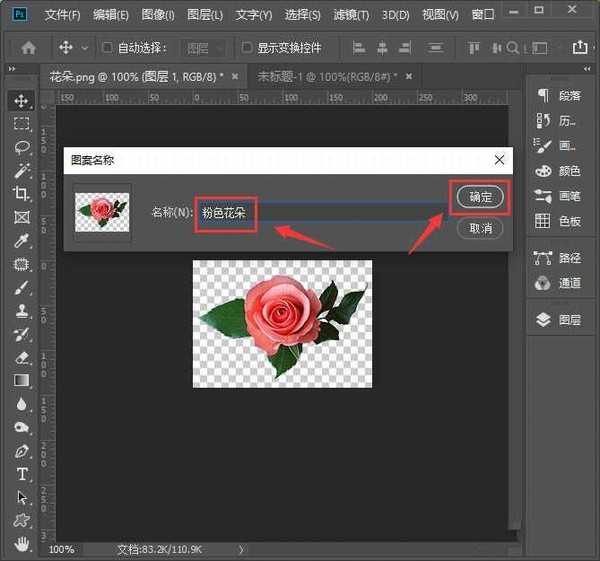Select the Horizontal Type tool
This screenshot has width=600, height=561.
coord(21,474)
